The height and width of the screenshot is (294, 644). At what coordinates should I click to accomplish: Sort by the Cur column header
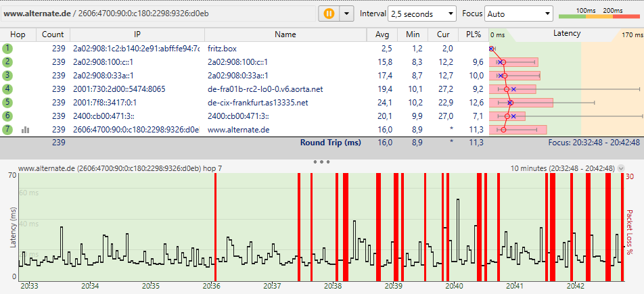pos(442,34)
